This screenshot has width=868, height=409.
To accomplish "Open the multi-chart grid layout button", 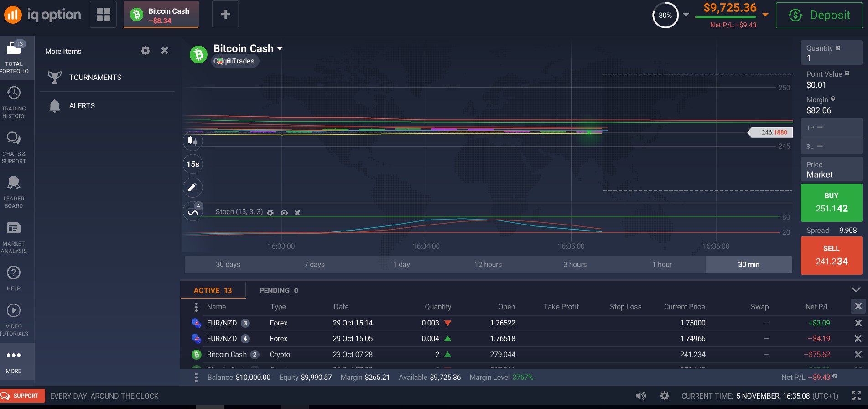I will click(x=103, y=15).
